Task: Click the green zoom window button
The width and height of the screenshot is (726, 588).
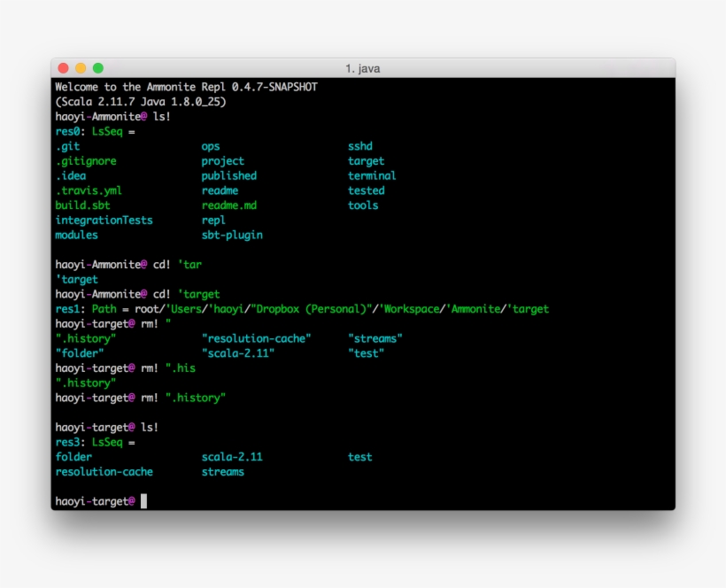Action: point(98,68)
